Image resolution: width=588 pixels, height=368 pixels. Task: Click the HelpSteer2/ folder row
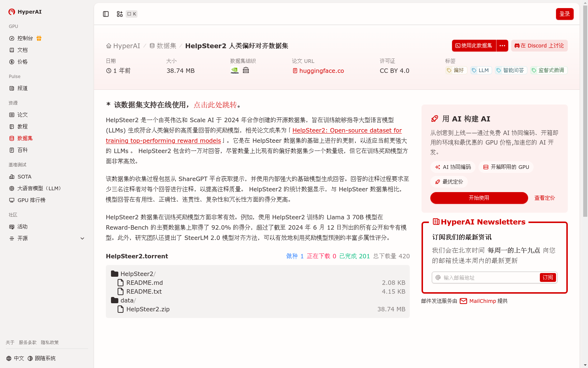(258, 274)
